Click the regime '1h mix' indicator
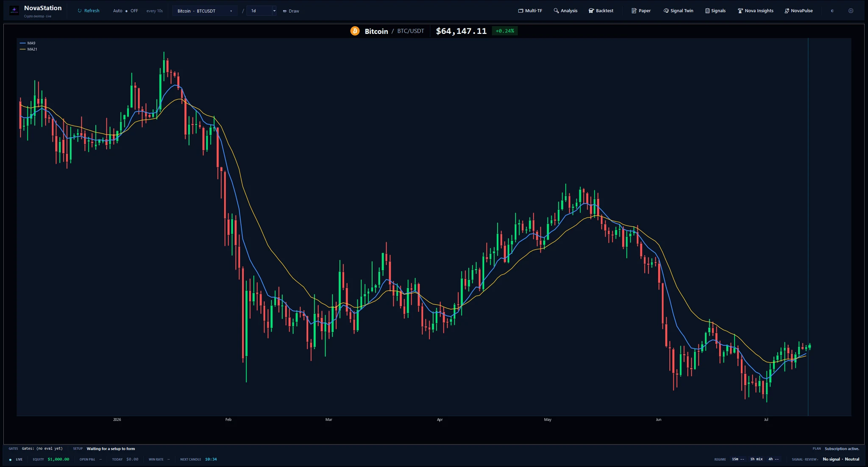The height and width of the screenshot is (467, 868). [757, 460]
